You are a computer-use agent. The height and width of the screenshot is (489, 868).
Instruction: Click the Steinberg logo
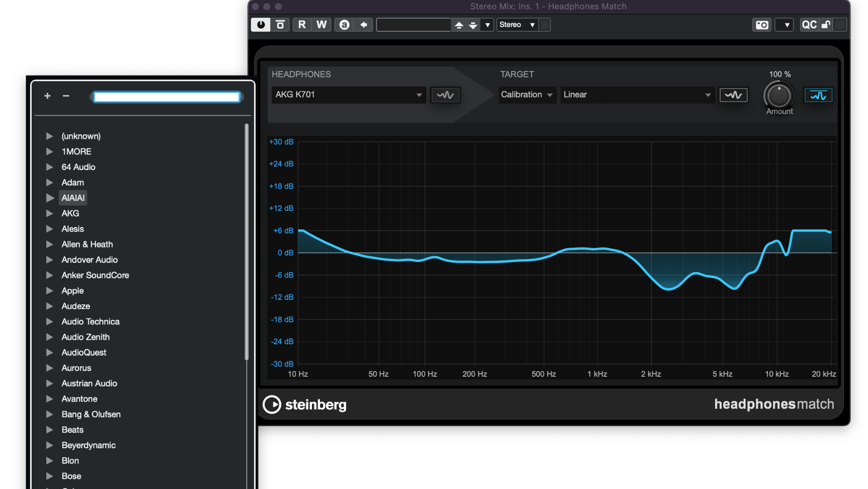click(305, 404)
